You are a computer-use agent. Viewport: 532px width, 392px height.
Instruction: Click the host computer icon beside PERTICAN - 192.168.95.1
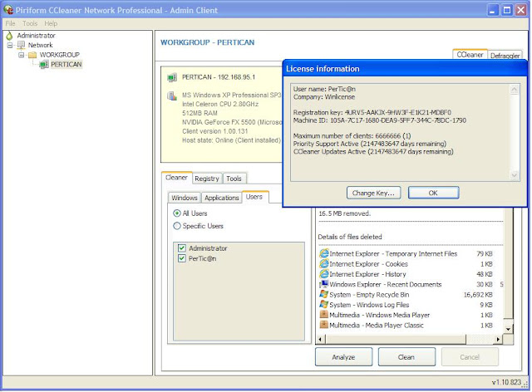coord(172,78)
